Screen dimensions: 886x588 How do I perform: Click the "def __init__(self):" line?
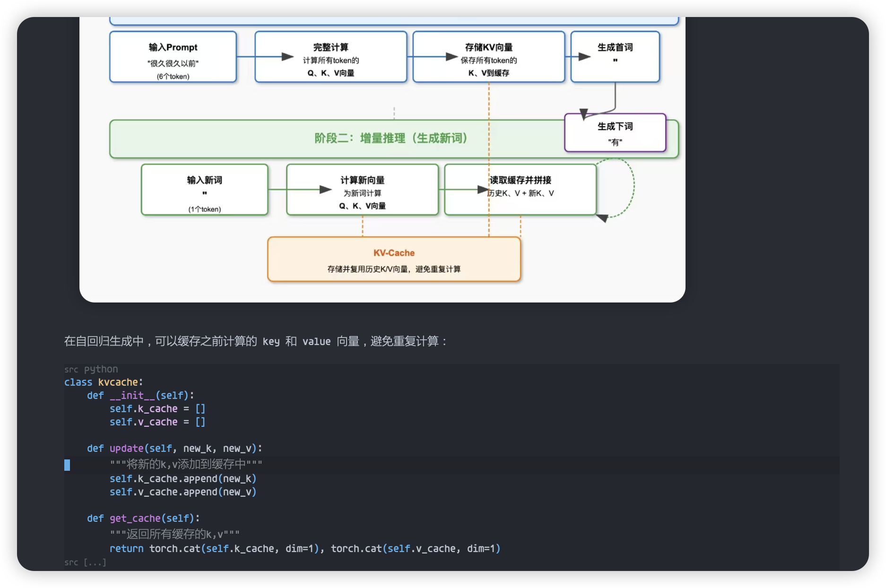click(140, 396)
